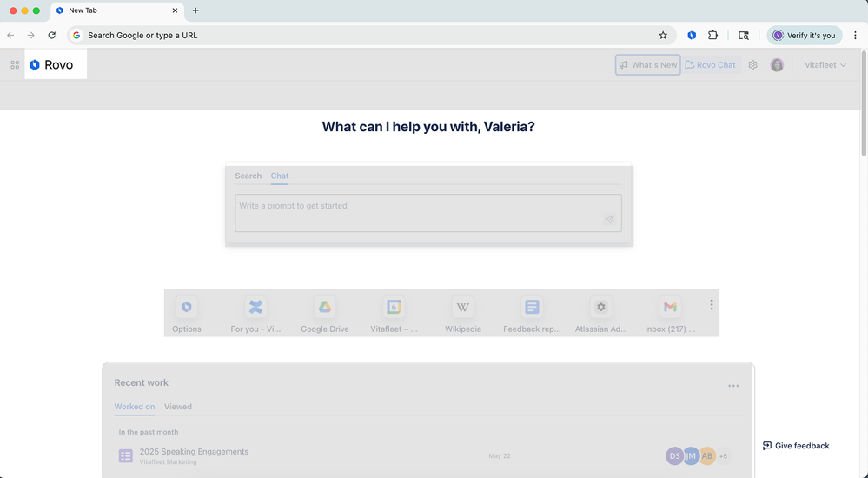Open Rovo settings gear icon
This screenshot has width=868, height=478.
point(752,65)
